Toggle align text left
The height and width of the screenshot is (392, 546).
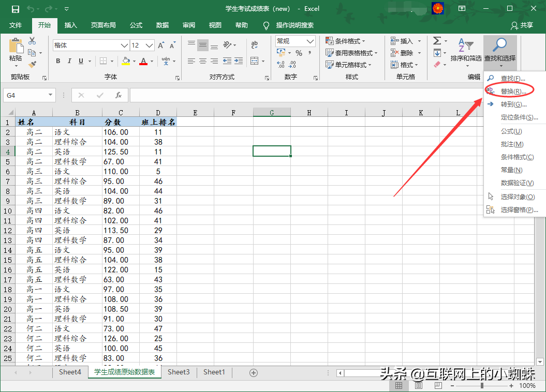point(191,61)
